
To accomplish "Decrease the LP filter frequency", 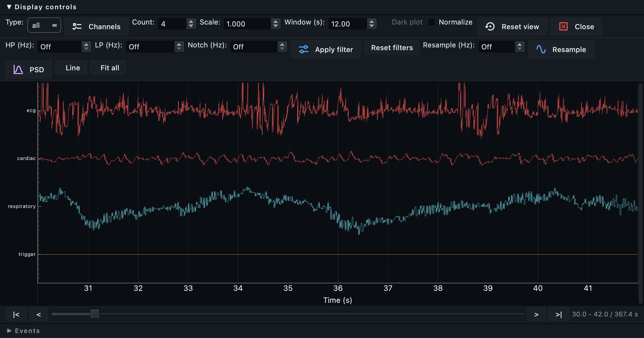I will 179,49.
